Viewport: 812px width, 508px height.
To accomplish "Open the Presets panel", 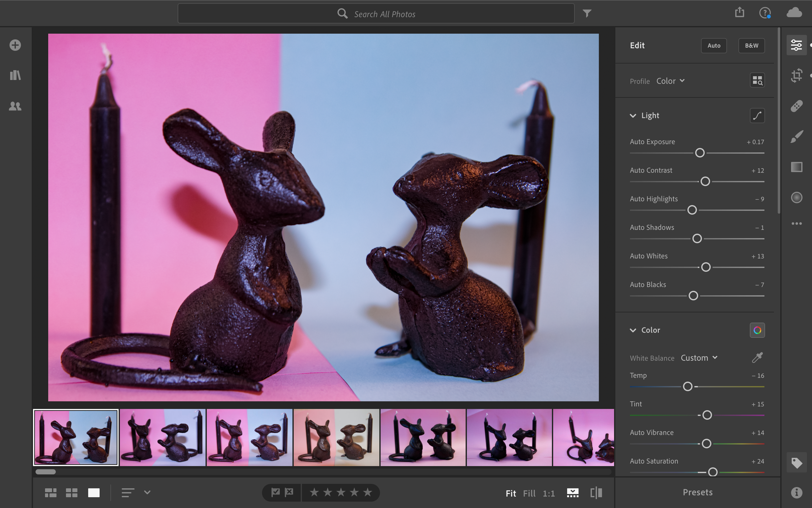I will coord(697,492).
